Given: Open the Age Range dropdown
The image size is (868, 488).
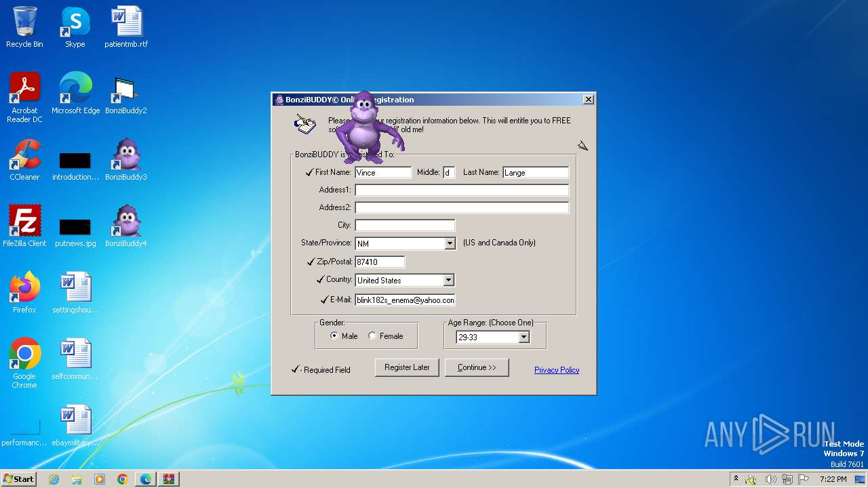Looking at the screenshot, I should 524,337.
